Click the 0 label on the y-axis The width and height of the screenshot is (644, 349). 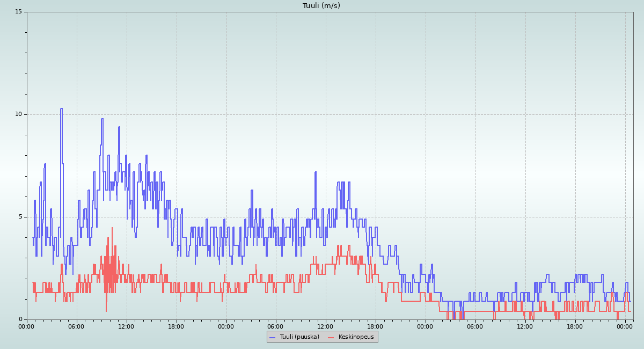(x=20, y=319)
